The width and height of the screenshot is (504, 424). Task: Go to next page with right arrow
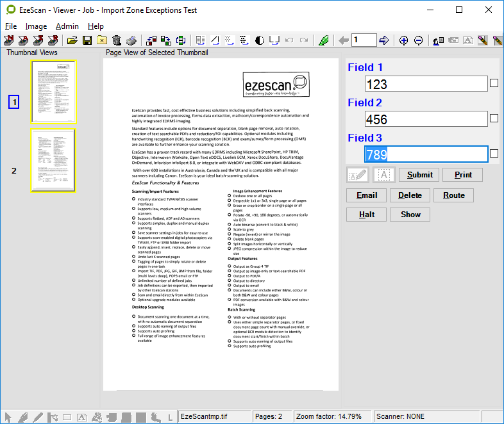coord(384,40)
